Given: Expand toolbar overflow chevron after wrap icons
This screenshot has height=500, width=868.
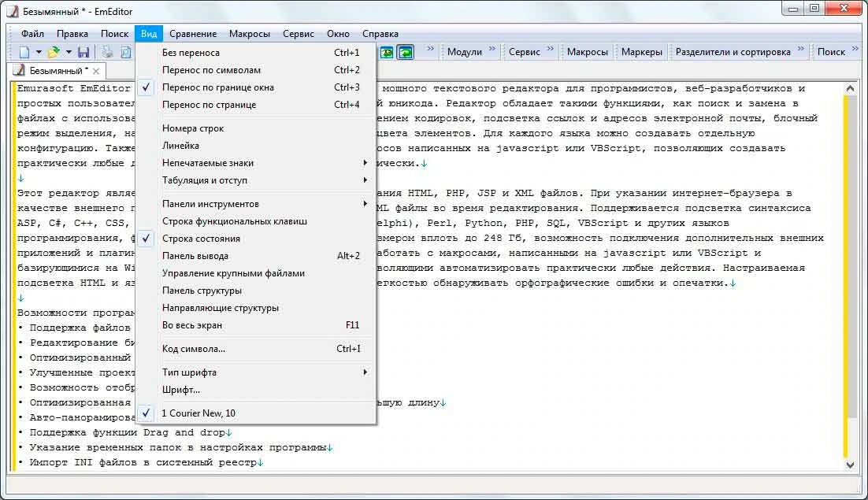Looking at the screenshot, I should coord(430,49).
